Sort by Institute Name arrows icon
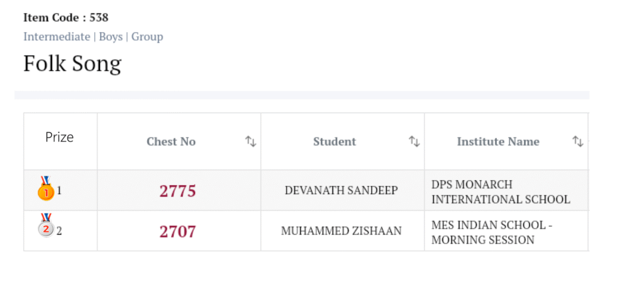 [577, 142]
